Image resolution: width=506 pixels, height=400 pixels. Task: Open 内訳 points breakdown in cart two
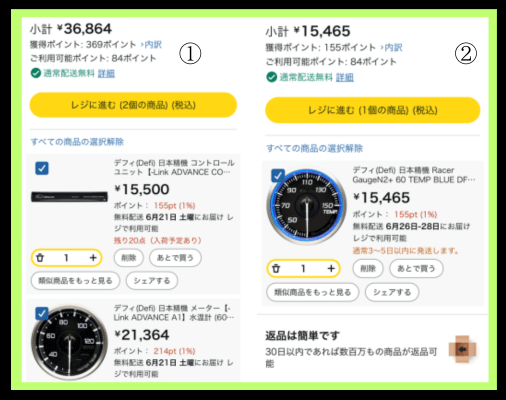pyautogui.click(x=392, y=48)
